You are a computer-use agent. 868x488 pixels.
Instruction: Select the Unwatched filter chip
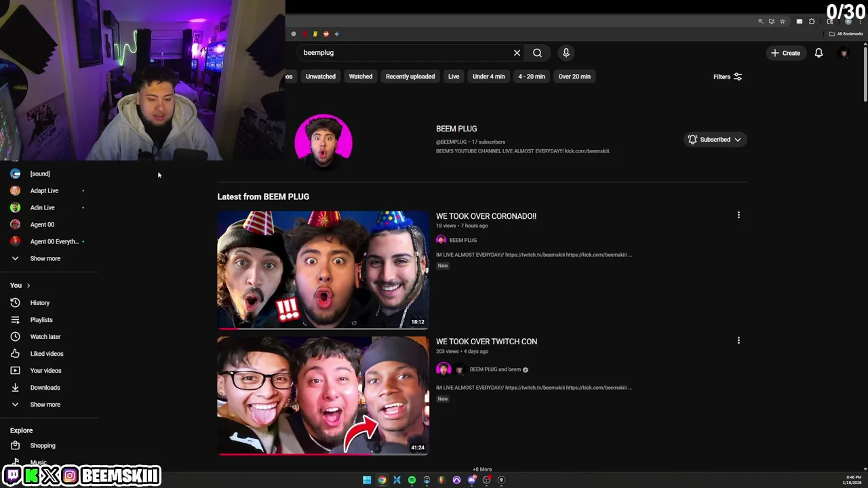(x=320, y=77)
